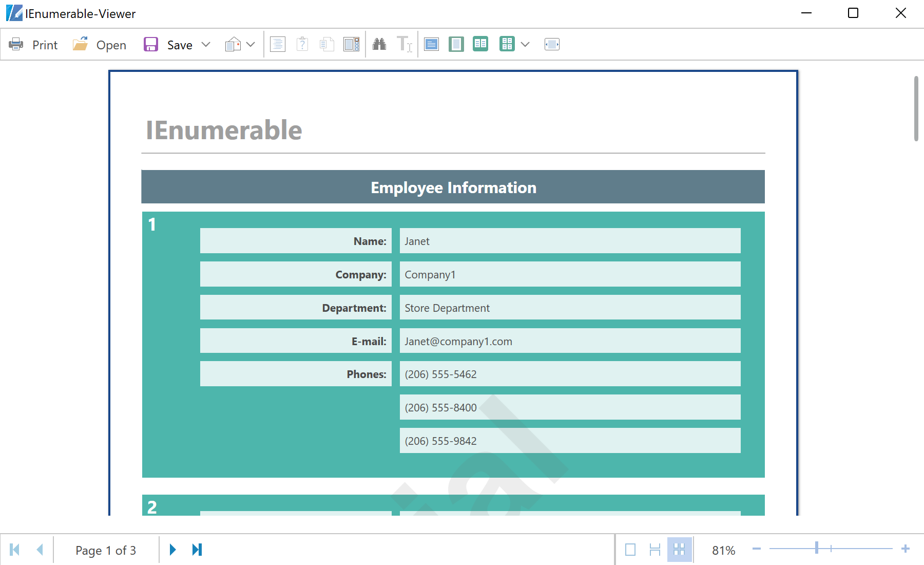
Task: Select the text editor T icon
Action: point(404,45)
